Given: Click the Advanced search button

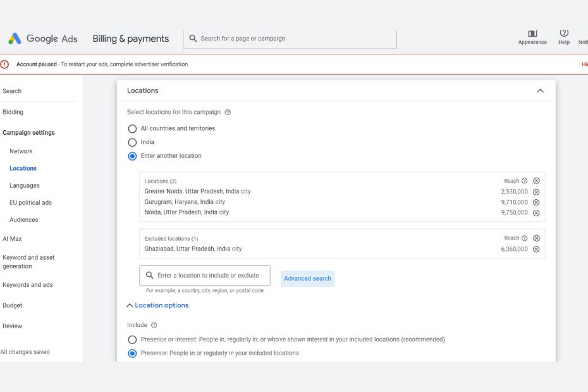Looking at the screenshot, I should pos(307,279).
